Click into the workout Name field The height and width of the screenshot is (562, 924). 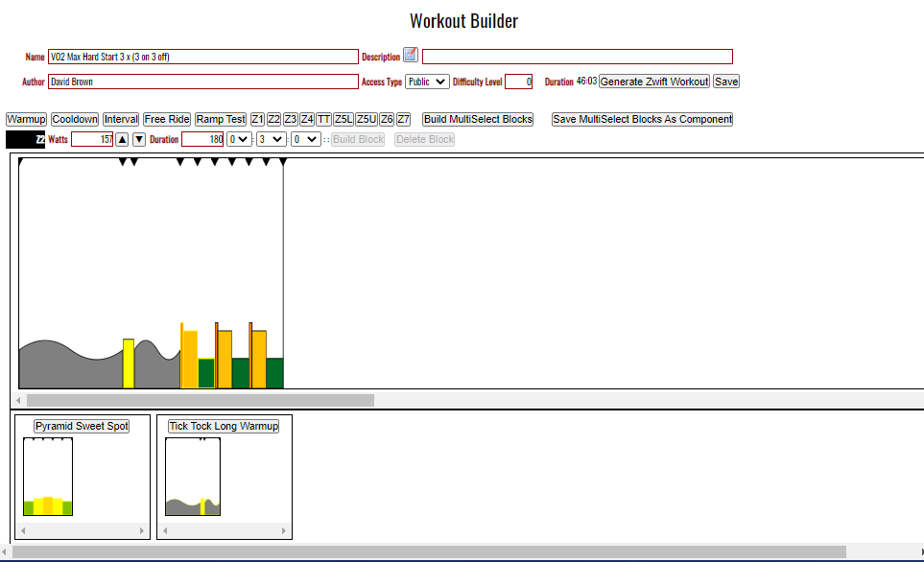202,57
